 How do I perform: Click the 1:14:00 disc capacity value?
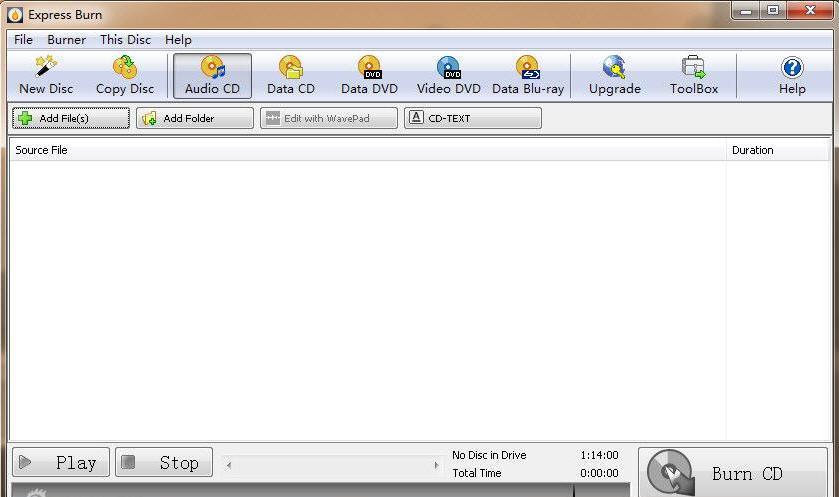click(599, 455)
